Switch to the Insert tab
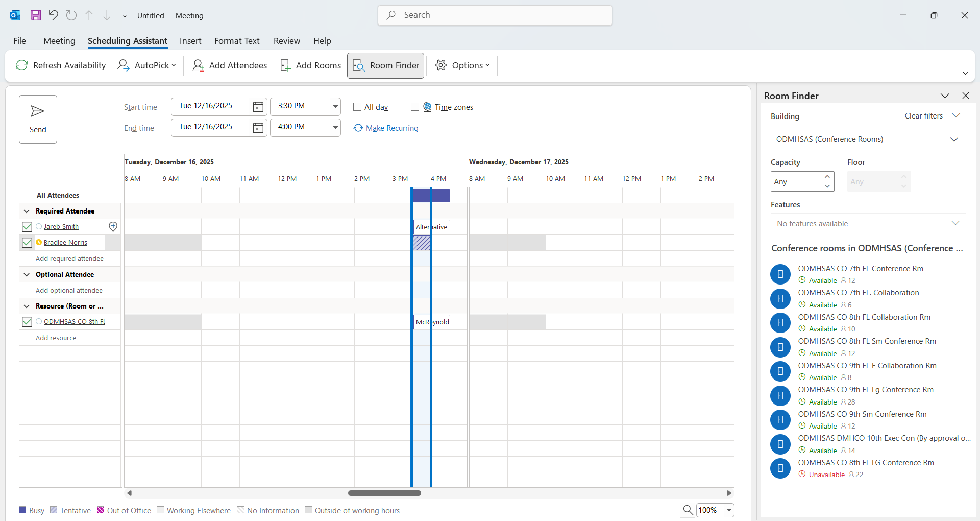This screenshot has width=980, height=521. point(190,41)
